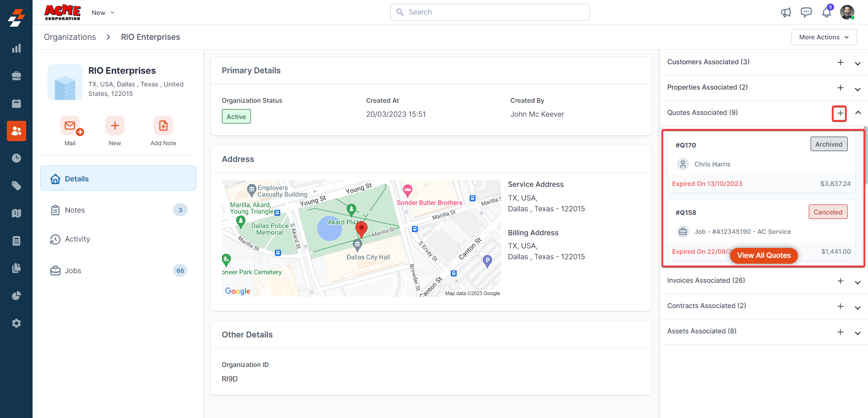This screenshot has height=418, width=868.
Task: Collapse the Quotes Associated section
Action: (858, 113)
